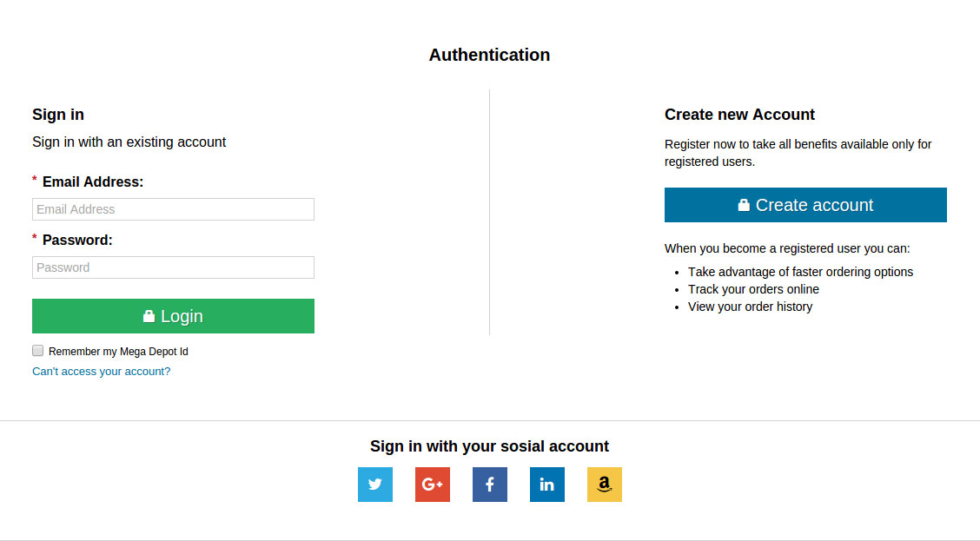
Task: Click the lock icon on the Login button
Action: click(x=149, y=316)
